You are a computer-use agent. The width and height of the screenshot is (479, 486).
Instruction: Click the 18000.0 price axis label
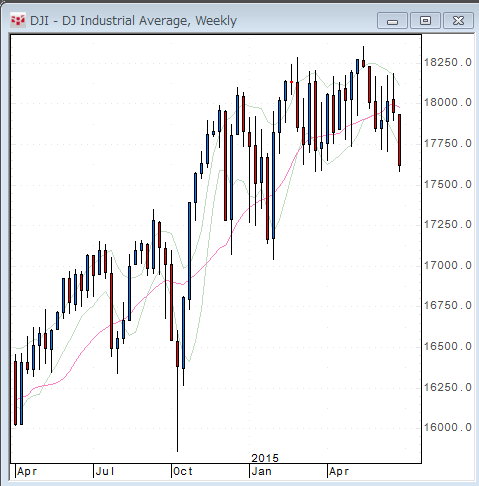click(447, 102)
